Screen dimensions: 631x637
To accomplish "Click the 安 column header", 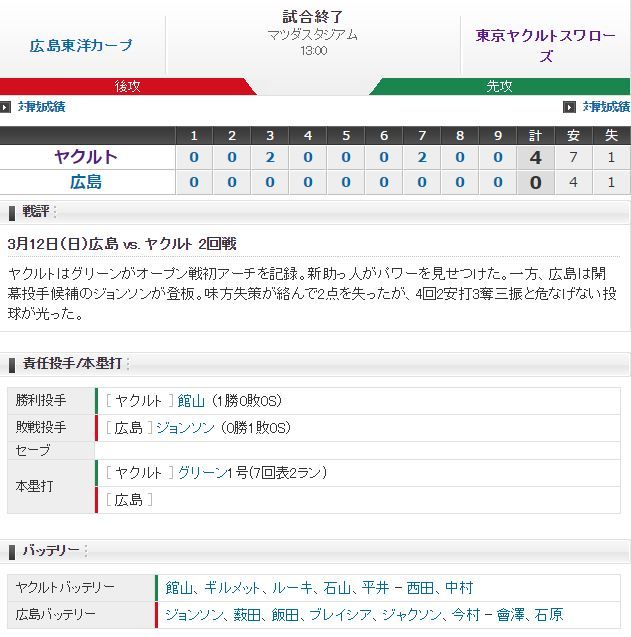I will click(x=573, y=136).
